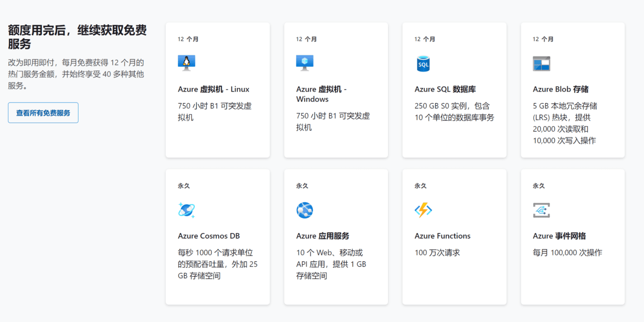
Task: Select the Azure 应用服务 globe icon
Action: pyautogui.click(x=304, y=210)
